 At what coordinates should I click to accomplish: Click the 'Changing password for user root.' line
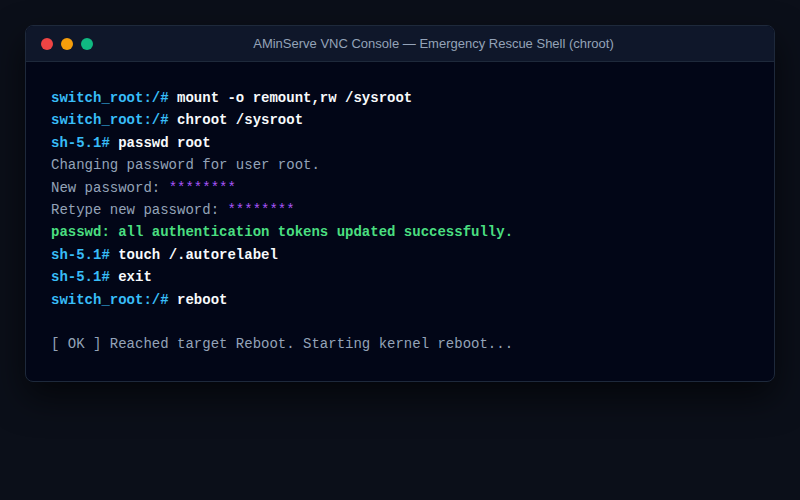(185, 165)
